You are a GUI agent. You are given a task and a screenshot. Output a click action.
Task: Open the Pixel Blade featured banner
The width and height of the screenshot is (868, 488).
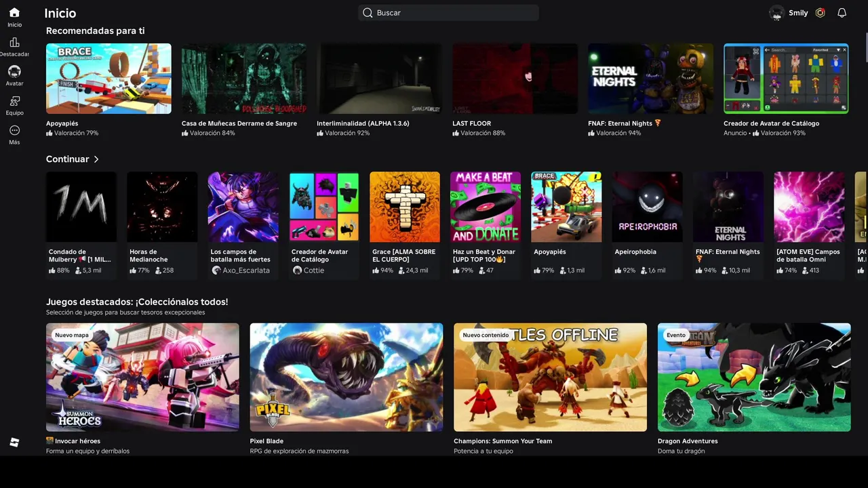(347, 377)
